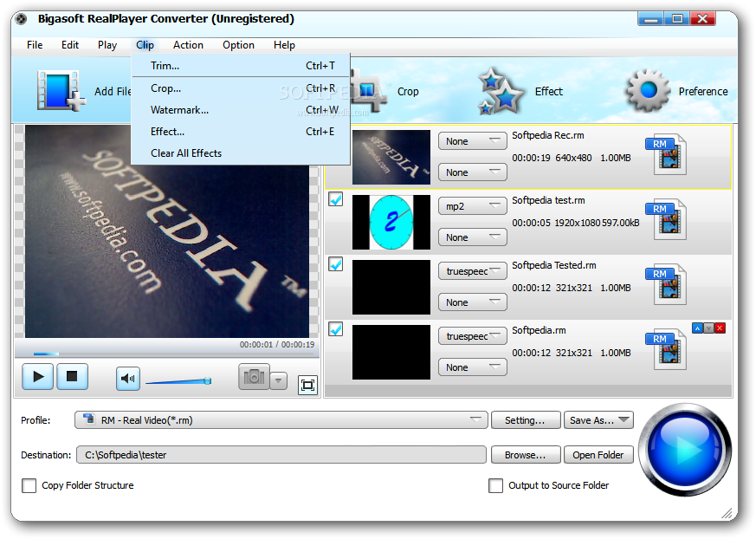This screenshot has width=756, height=539.
Task: Click the application icon in title bar
Action: [21, 19]
